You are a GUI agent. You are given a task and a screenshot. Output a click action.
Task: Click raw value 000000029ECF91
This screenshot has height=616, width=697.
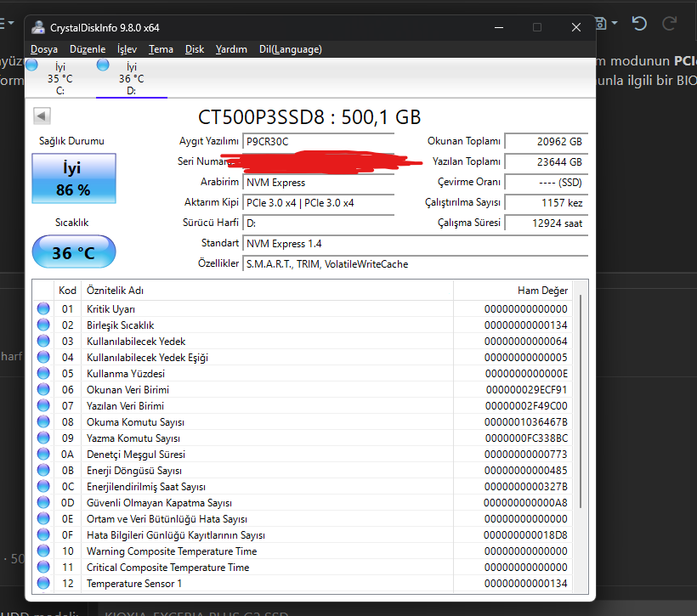(x=527, y=390)
